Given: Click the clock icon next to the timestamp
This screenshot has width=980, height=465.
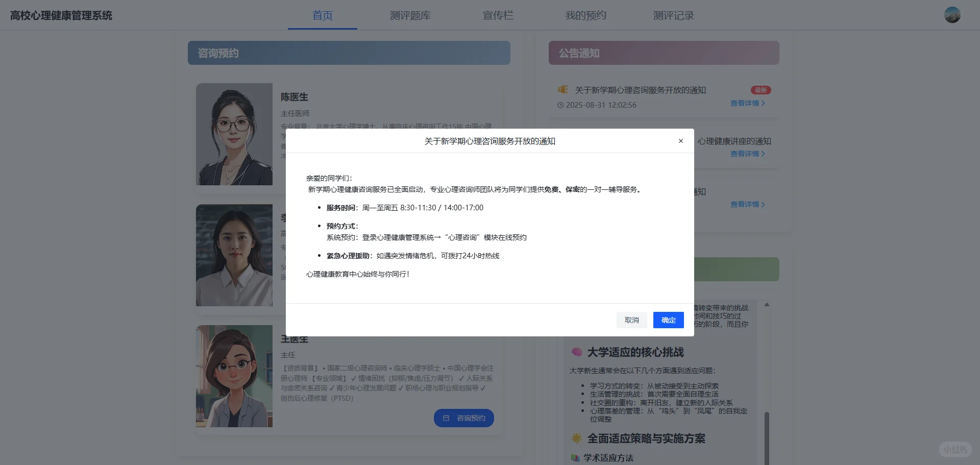Looking at the screenshot, I should [561, 105].
